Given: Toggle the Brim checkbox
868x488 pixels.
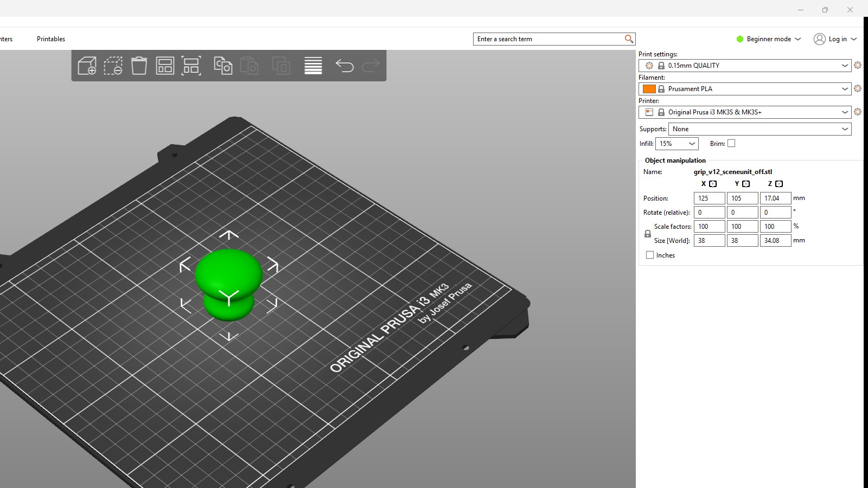Looking at the screenshot, I should click(731, 143).
